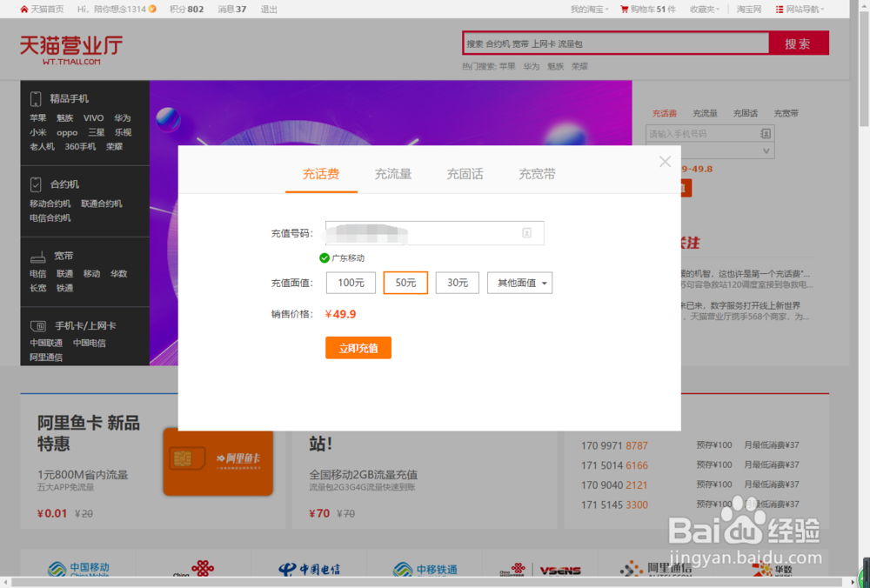
Task: Click the phone icon beside 精品手机
Action: pyautogui.click(x=36, y=99)
